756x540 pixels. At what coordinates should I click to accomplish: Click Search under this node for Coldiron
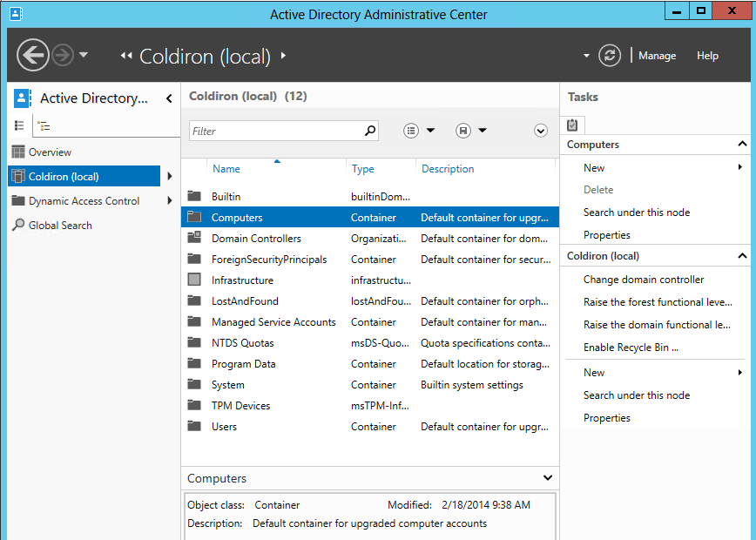[x=637, y=395]
